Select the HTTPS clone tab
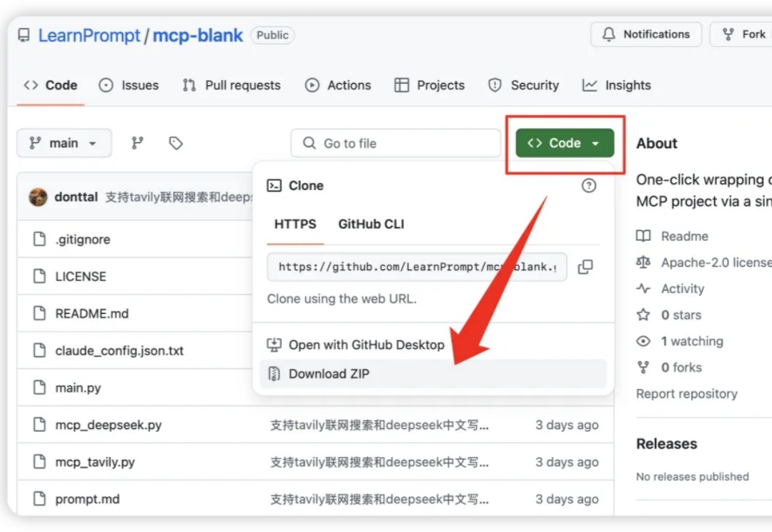This screenshot has height=532, width=772. point(295,224)
